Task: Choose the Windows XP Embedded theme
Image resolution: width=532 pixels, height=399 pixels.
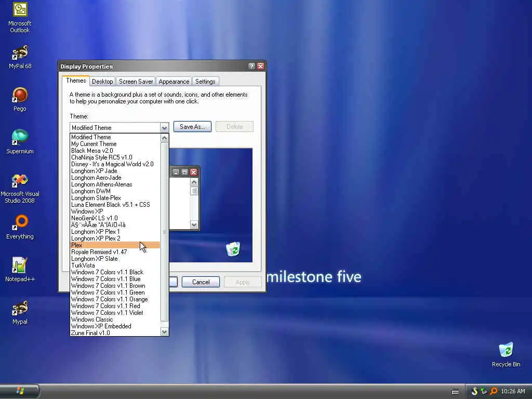Action: coord(115,326)
